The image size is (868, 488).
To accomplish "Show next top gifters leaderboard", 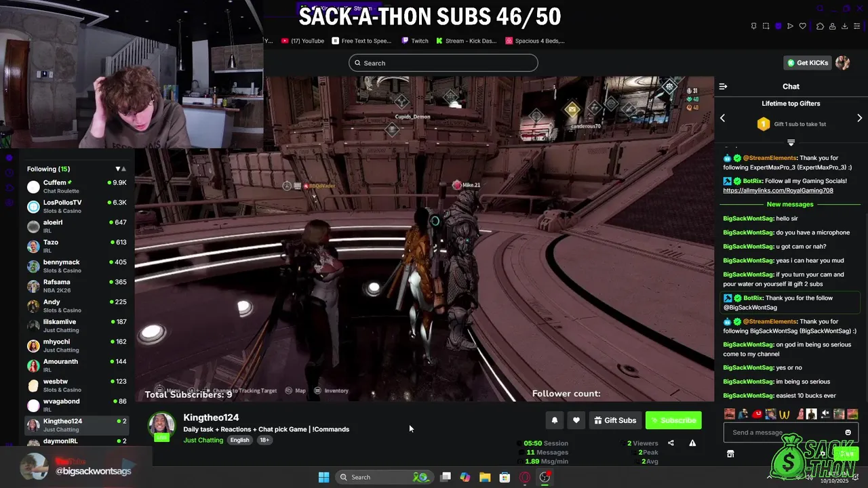I will (859, 118).
